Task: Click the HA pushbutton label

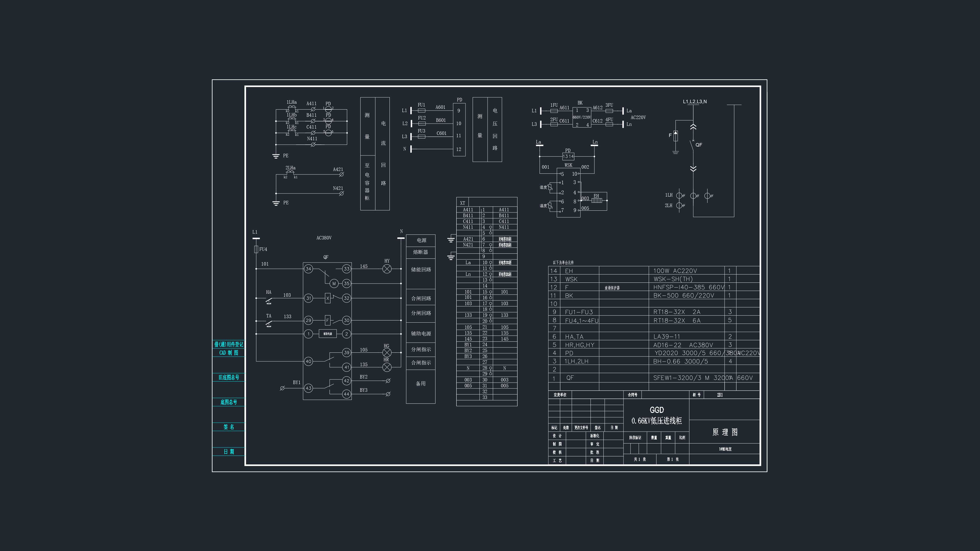Action: pos(268,292)
